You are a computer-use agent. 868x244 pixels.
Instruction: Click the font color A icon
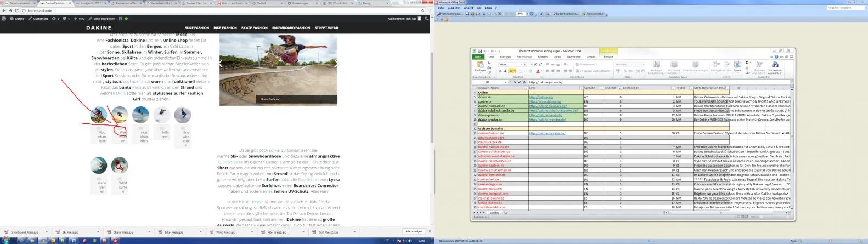(538, 71)
